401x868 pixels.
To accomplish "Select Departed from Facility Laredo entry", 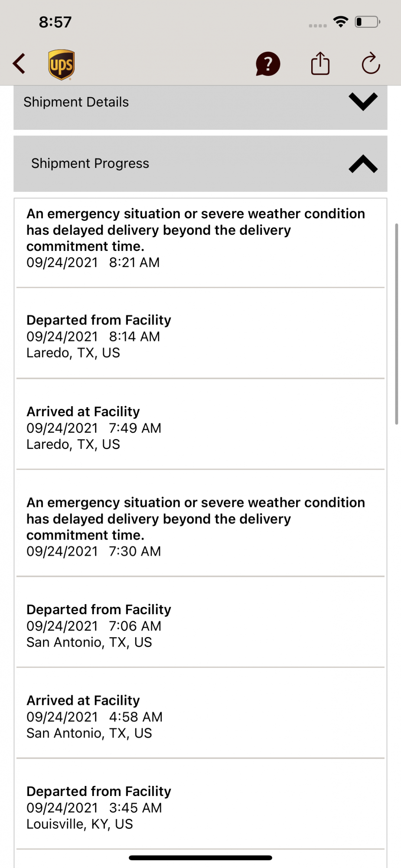I will click(200, 333).
